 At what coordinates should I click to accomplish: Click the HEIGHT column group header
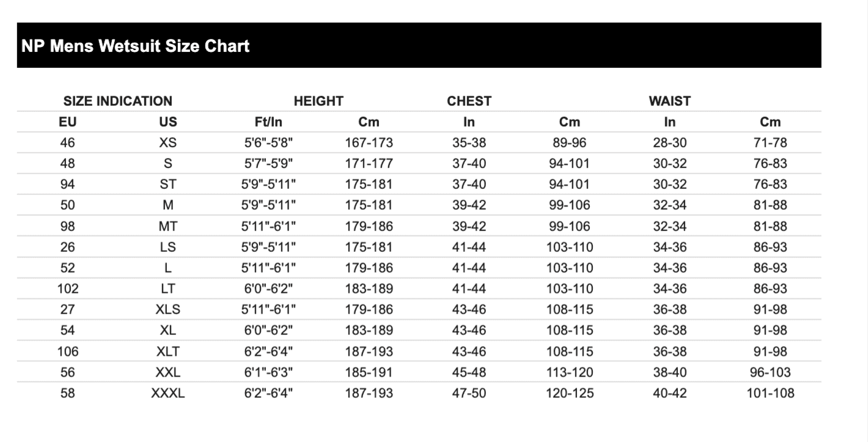(x=318, y=101)
